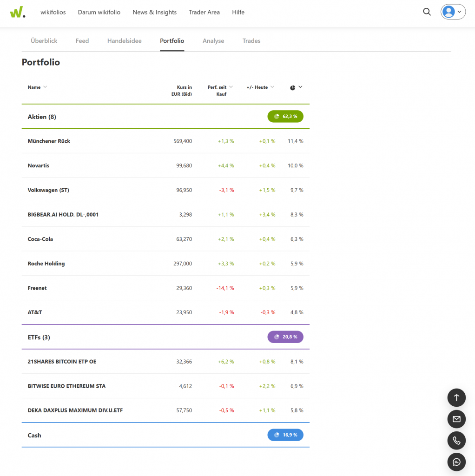The width and height of the screenshot is (475, 476).
Task: Open the chat bubble floating icon
Action: 456,462
